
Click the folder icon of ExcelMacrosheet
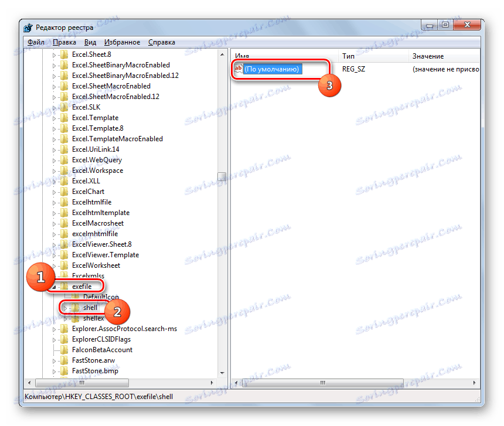pyautogui.click(x=64, y=223)
